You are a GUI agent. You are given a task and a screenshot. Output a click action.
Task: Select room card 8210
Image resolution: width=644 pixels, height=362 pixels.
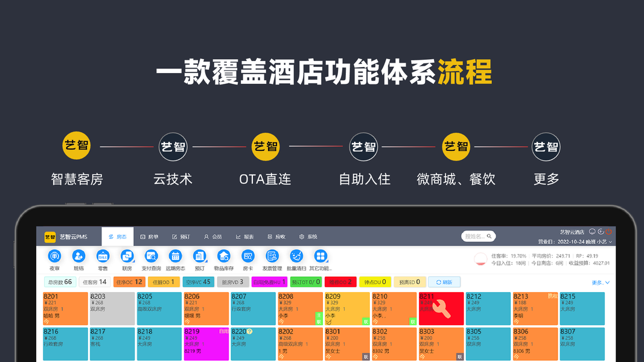point(394,309)
